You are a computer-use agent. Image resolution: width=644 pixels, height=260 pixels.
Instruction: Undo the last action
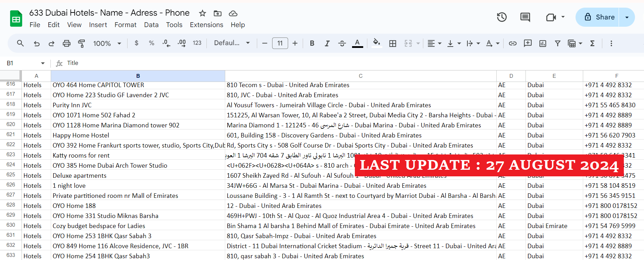click(36, 43)
